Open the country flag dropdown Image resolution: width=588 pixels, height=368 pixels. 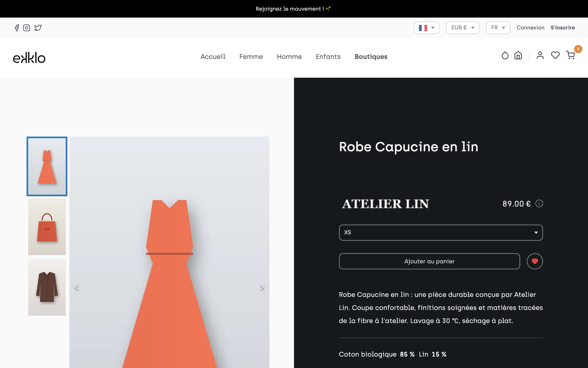coord(427,28)
